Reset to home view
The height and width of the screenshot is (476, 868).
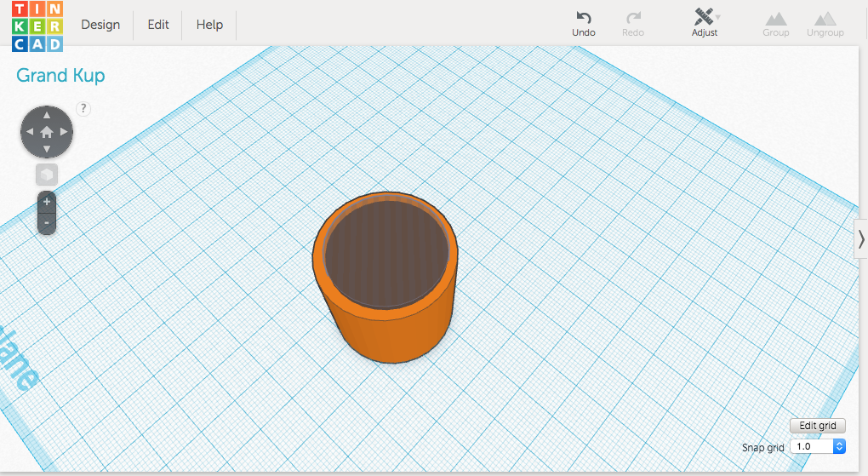(47, 132)
